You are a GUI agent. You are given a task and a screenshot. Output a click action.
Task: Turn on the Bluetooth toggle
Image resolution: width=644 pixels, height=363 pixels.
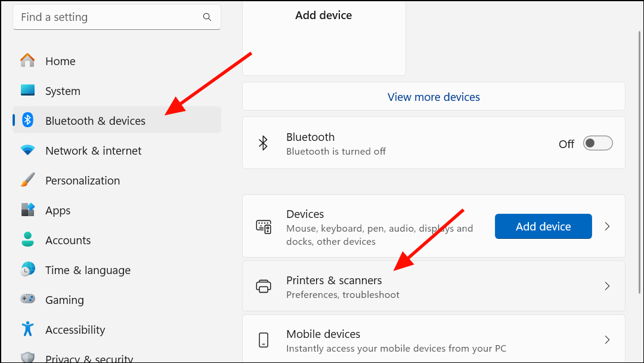tap(597, 143)
